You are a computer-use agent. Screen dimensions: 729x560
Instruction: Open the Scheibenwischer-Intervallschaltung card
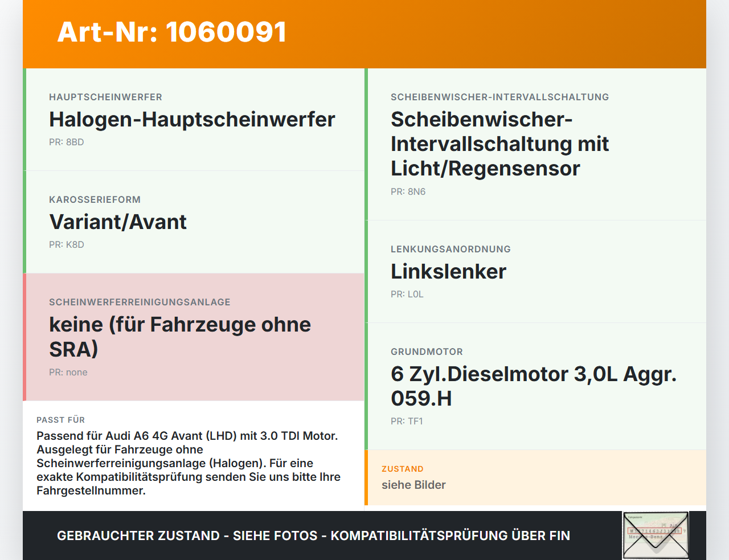[535, 144]
